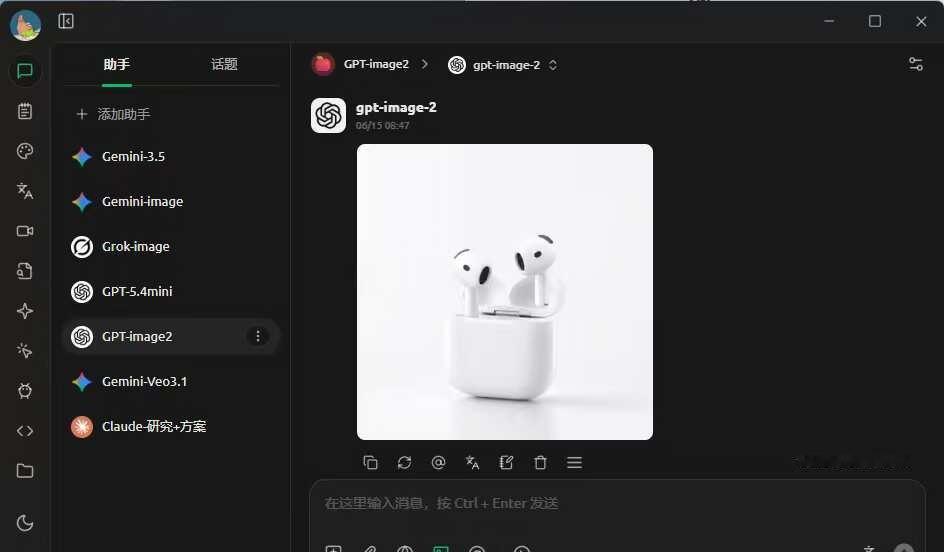Open the sparkle star sidebar icon
This screenshot has height=552, width=944.
25,311
